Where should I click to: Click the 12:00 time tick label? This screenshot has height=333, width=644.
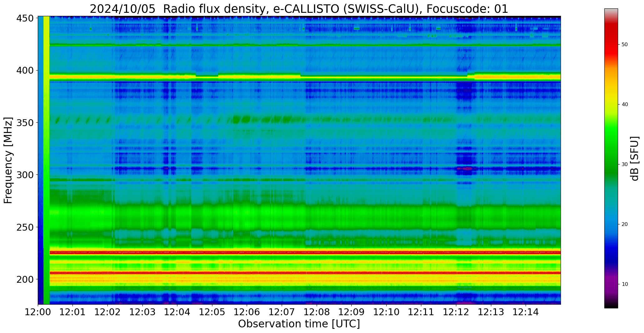(x=38, y=312)
